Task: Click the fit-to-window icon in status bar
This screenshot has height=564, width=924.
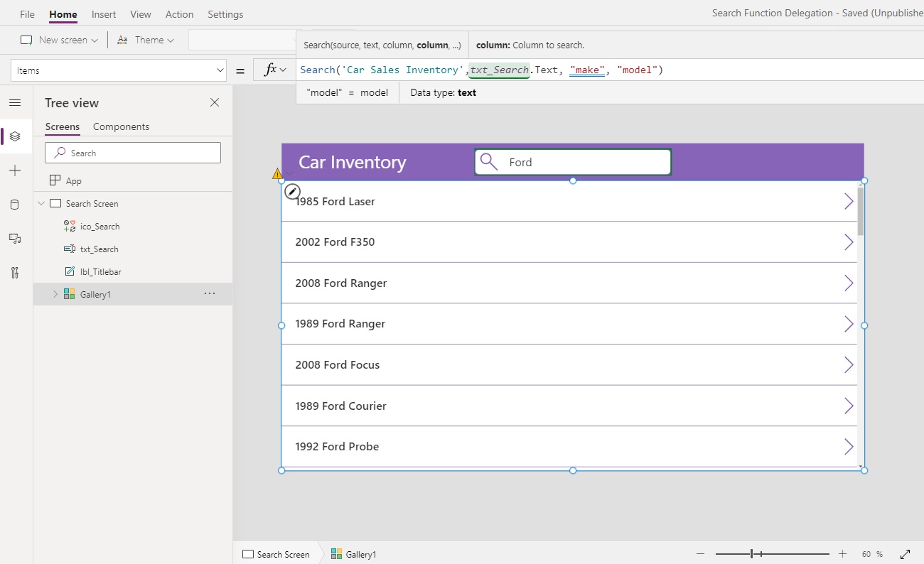Action: tap(906, 554)
